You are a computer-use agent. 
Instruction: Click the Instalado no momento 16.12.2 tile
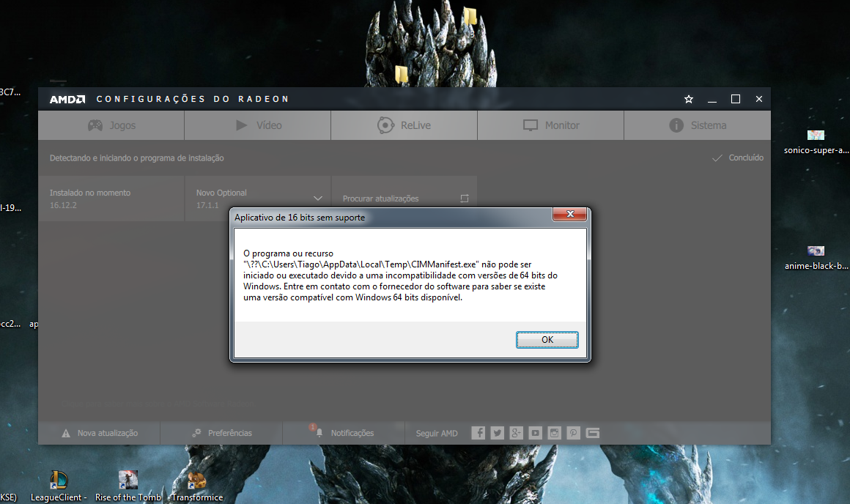pyautogui.click(x=111, y=199)
